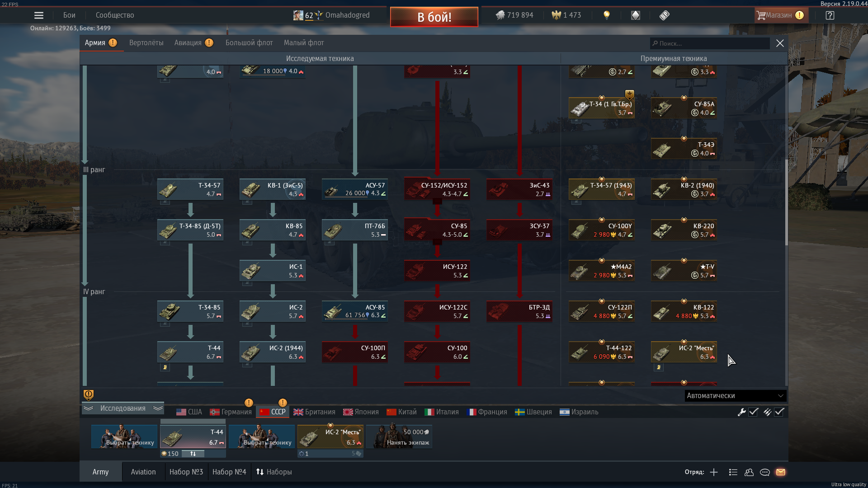Expand the СУ-85 vehicle group
Image resolution: width=868 pixels, height=488 pixels.
(437, 230)
